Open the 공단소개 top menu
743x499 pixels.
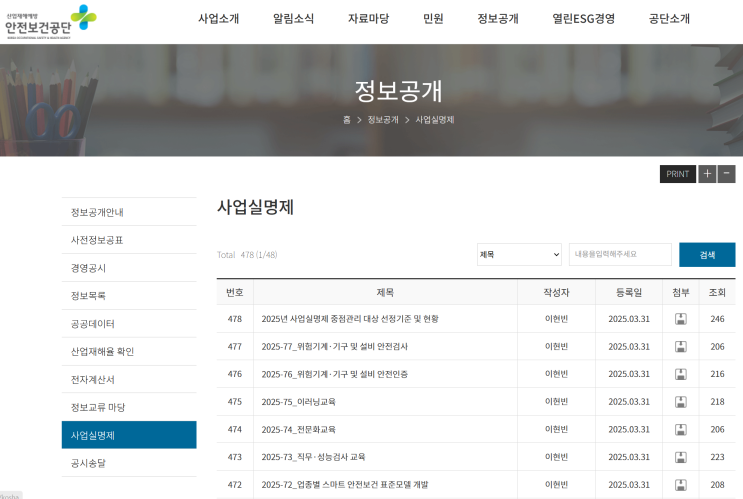point(669,18)
